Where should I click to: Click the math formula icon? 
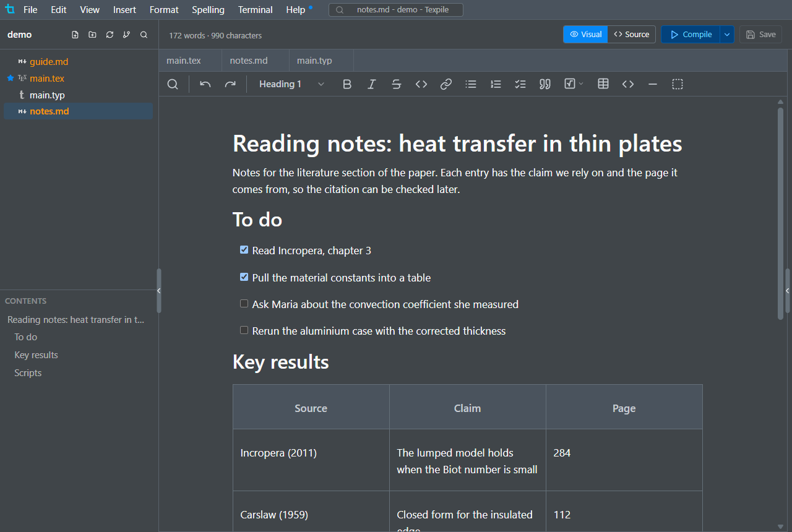570,84
